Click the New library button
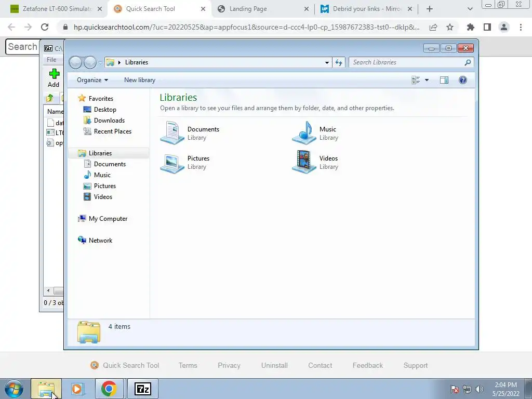532x399 pixels. [x=139, y=80]
